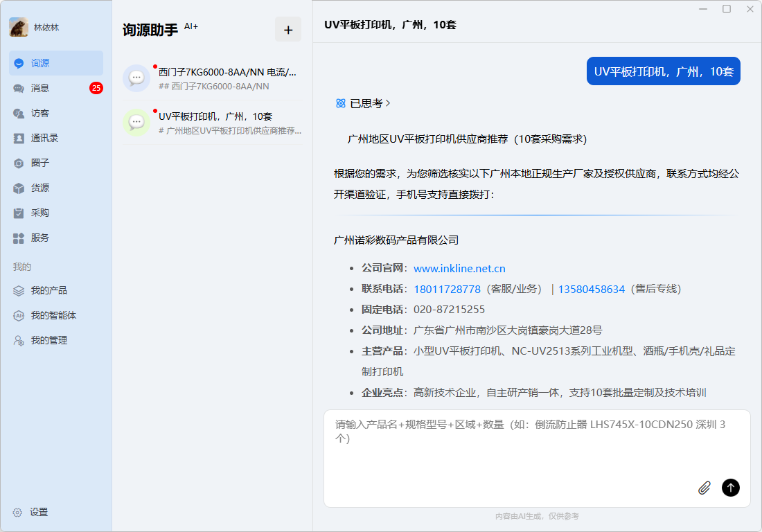Screen dimensions: 762x532
Task: Click the 我的产品 layers icon
Action: [19, 290]
